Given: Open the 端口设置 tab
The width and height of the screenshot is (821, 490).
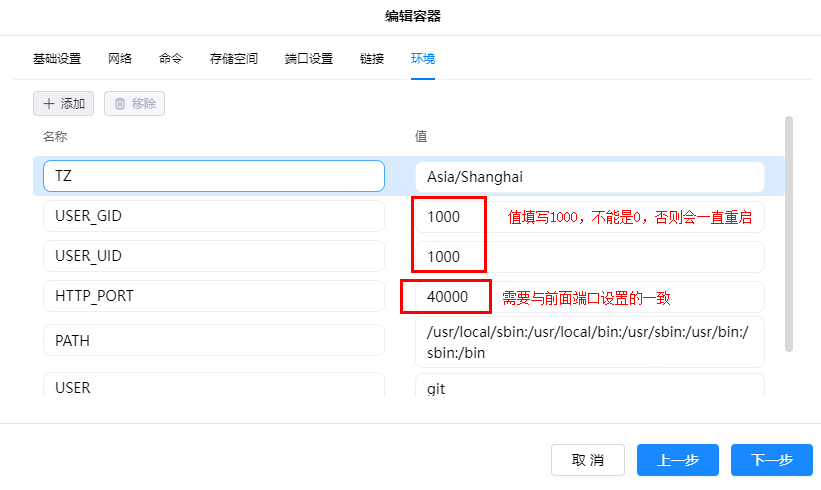Looking at the screenshot, I should point(309,59).
